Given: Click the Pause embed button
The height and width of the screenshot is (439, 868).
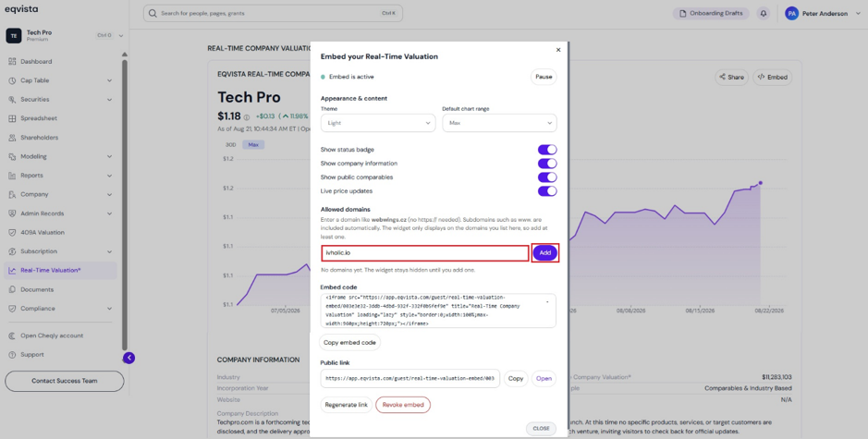Looking at the screenshot, I should point(544,77).
